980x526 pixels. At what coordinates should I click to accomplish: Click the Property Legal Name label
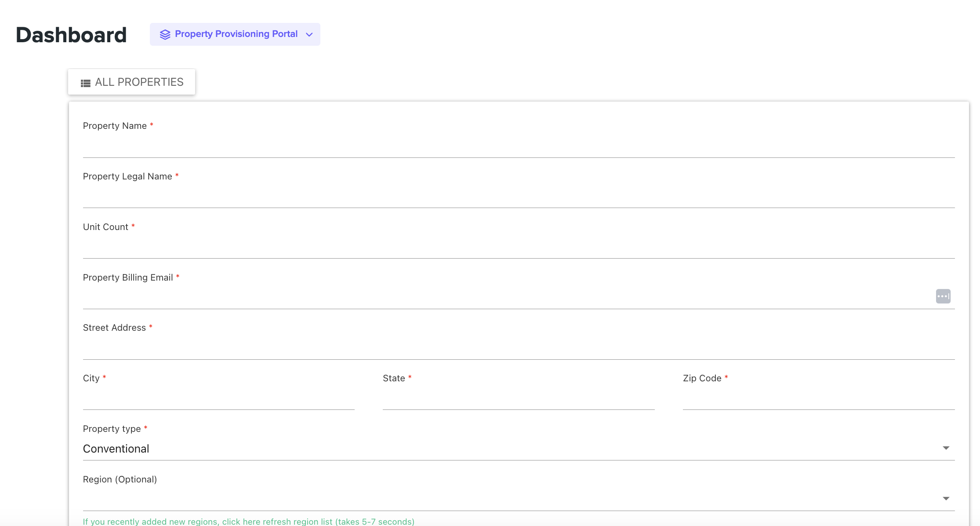(127, 176)
